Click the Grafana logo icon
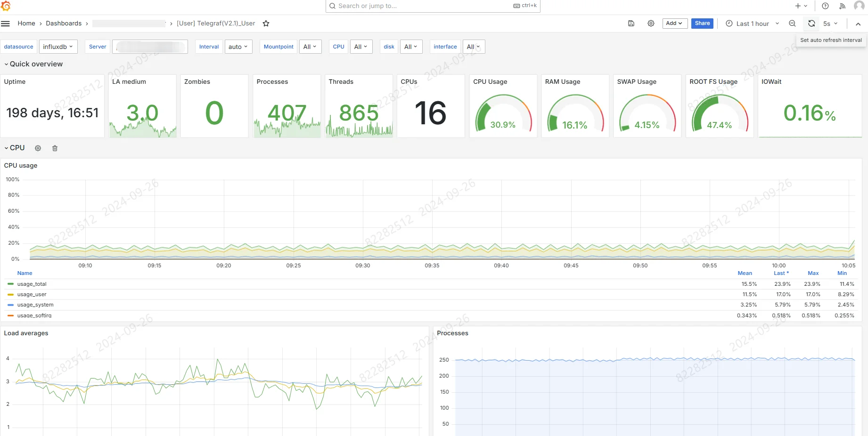 point(6,6)
